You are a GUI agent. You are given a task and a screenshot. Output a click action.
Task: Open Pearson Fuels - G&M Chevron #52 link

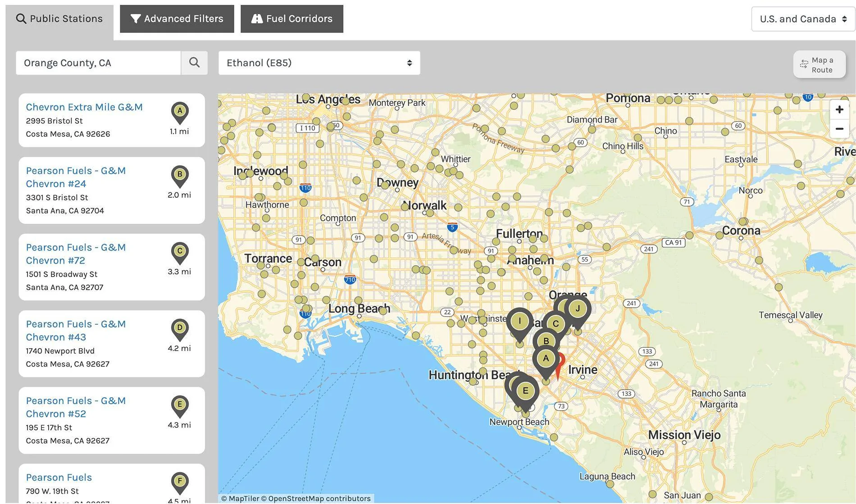click(x=76, y=407)
